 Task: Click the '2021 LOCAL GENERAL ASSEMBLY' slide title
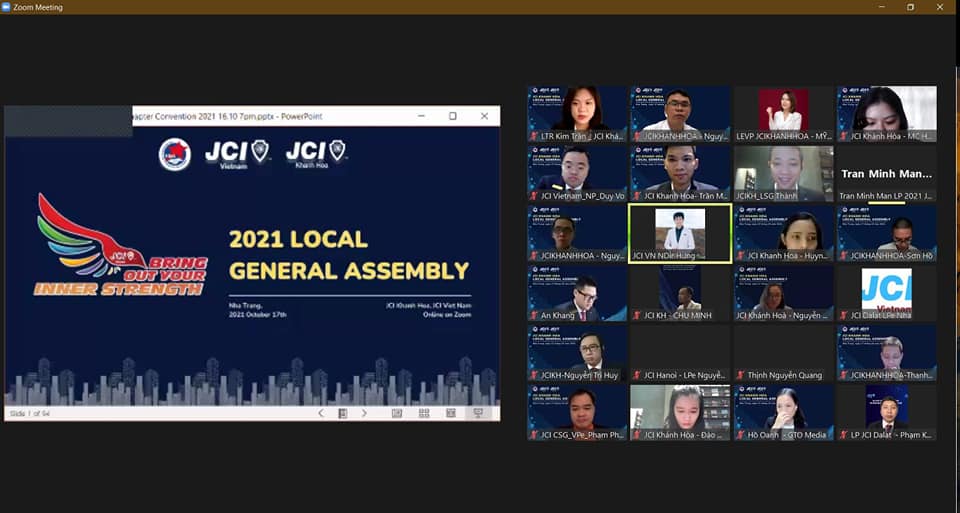[x=349, y=255]
